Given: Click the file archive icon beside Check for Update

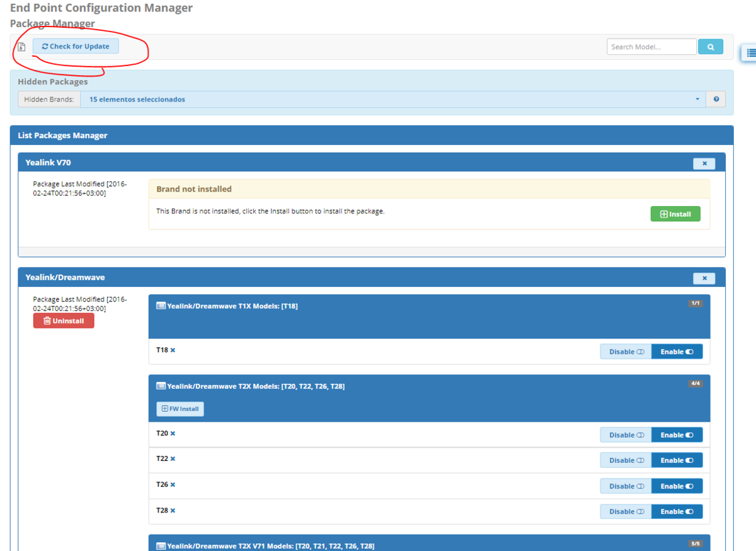Looking at the screenshot, I should 21,47.
